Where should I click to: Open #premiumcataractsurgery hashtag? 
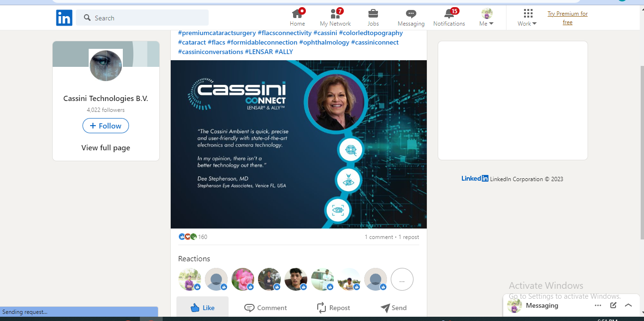point(217,33)
